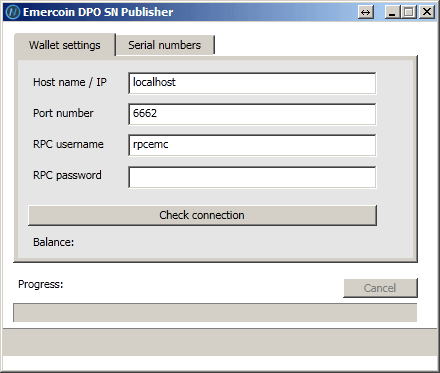440x373 pixels.
Task: Click the Balance: label
Action: coord(53,242)
